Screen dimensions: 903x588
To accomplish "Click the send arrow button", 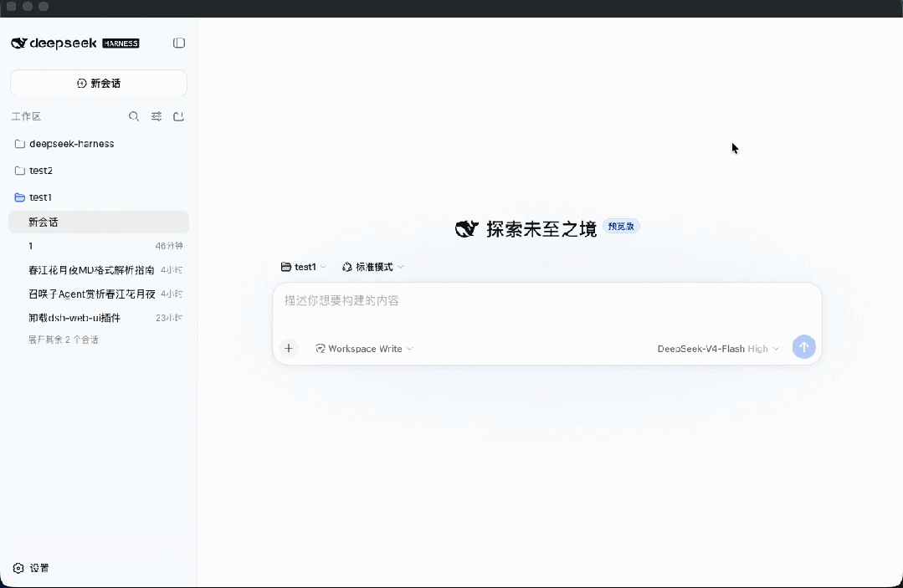I will click(x=804, y=347).
